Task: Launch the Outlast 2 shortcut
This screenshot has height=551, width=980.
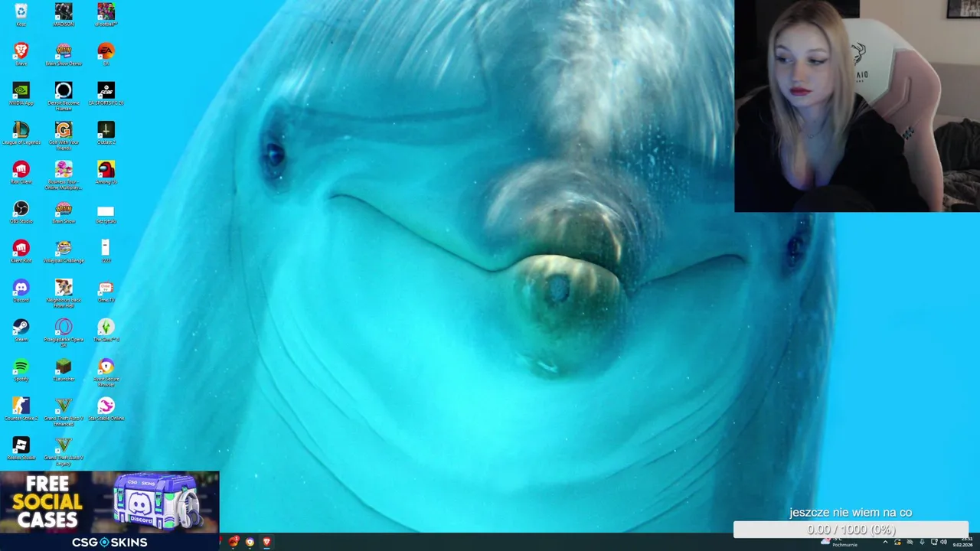Action: point(106,132)
